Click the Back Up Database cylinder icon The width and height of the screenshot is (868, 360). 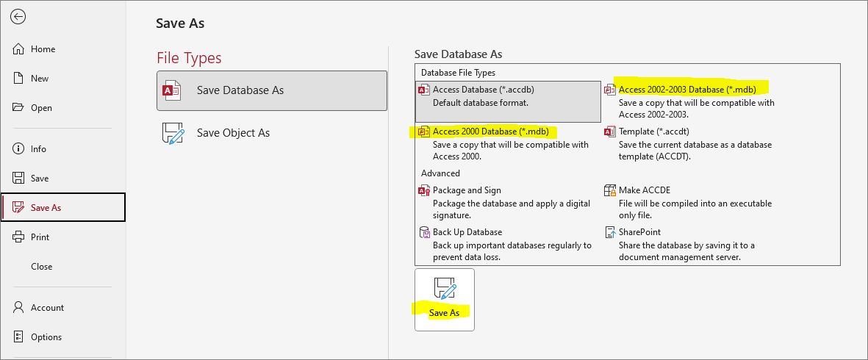coord(425,233)
